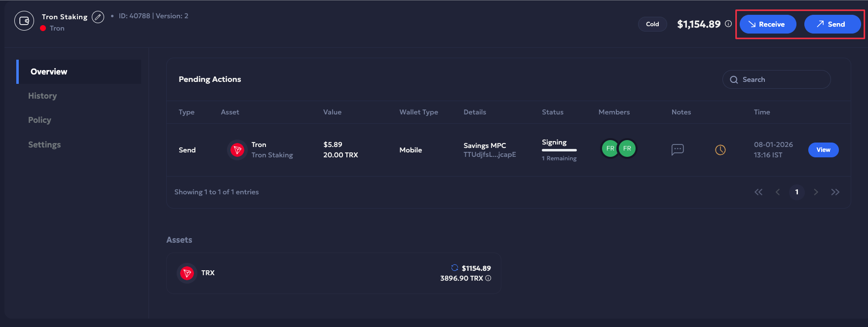
Task: Click the yellow clock pending icon
Action: click(x=720, y=149)
